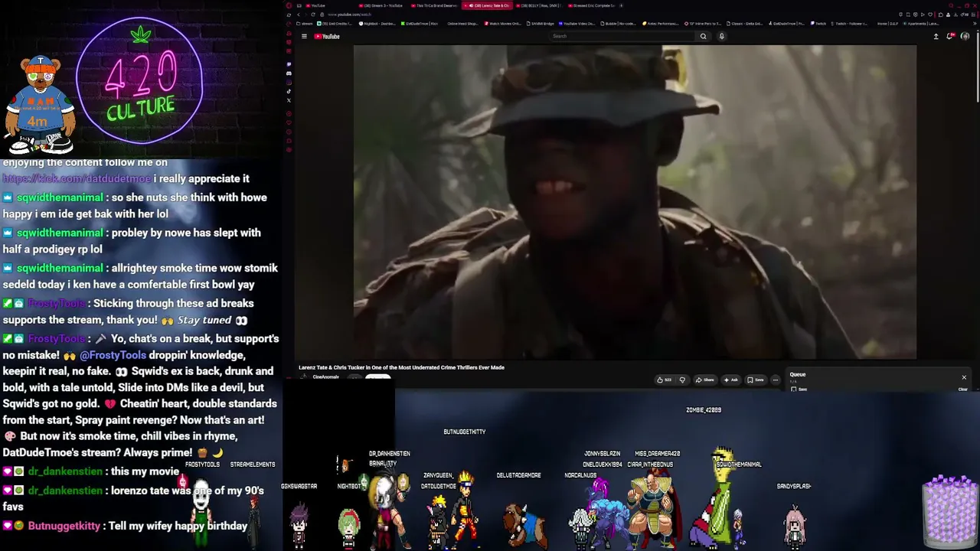This screenshot has height=551, width=980.
Task: Switch to the first 'YouTube' browser tab
Action: pos(317,5)
